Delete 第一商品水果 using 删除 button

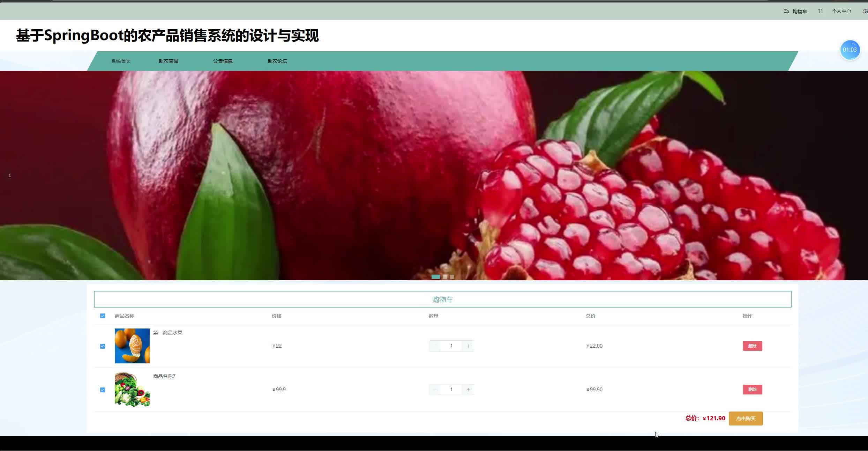[752, 346]
